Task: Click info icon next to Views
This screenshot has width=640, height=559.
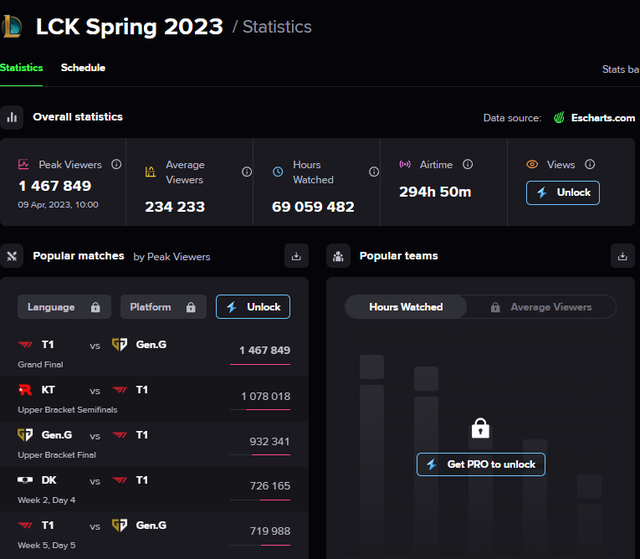Action: point(590,164)
